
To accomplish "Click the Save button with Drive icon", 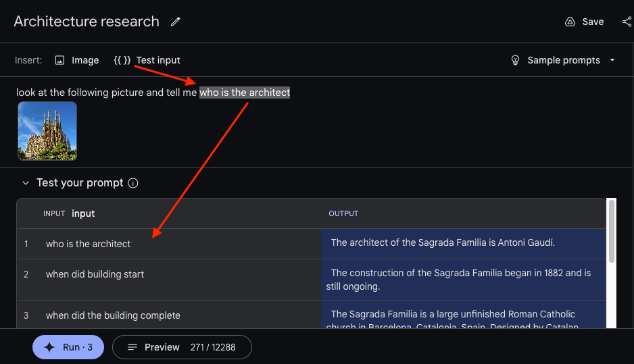I will [585, 22].
